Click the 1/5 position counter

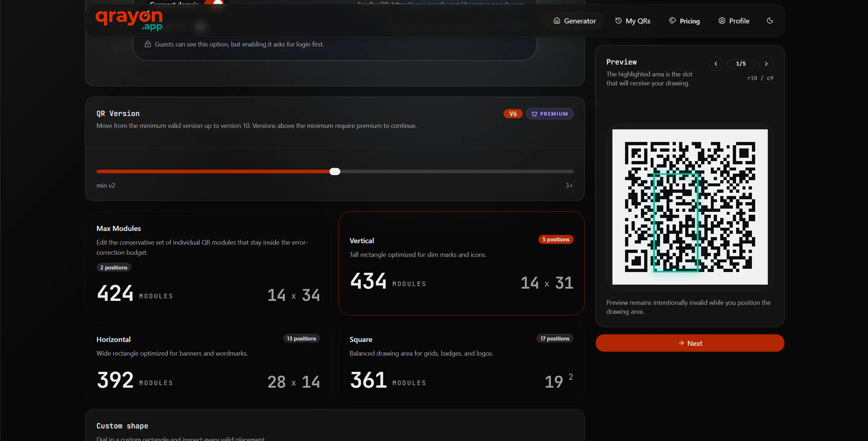tap(741, 64)
